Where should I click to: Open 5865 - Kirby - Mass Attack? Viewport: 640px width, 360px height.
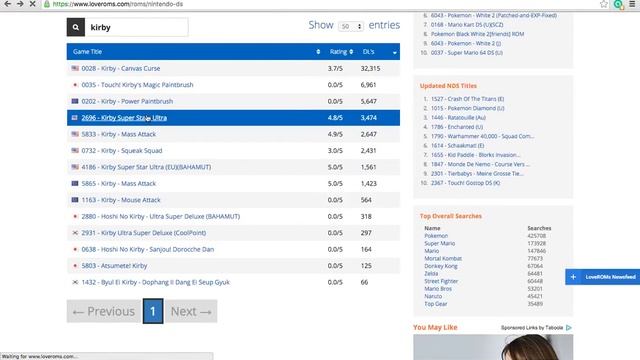119,184
